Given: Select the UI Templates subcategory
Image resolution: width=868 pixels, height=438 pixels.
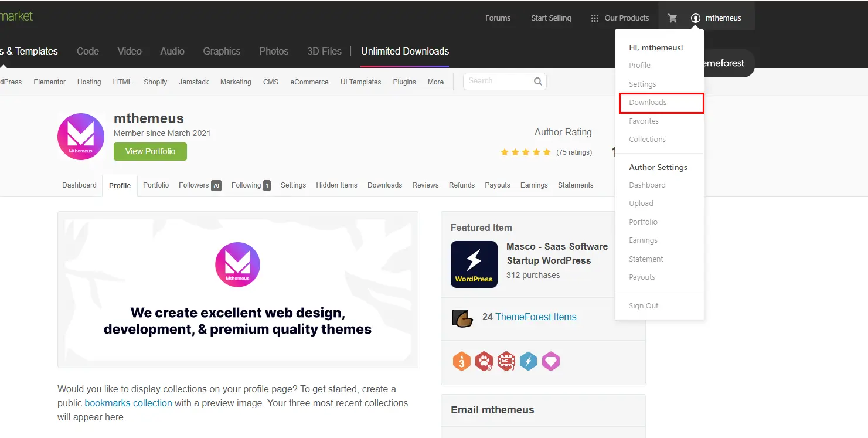Looking at the screenshot, I should 361,82.
